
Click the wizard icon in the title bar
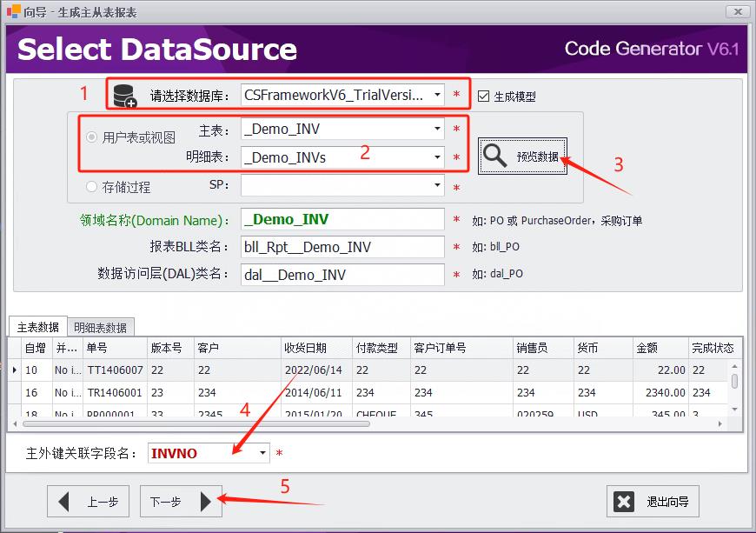(11, 11)
